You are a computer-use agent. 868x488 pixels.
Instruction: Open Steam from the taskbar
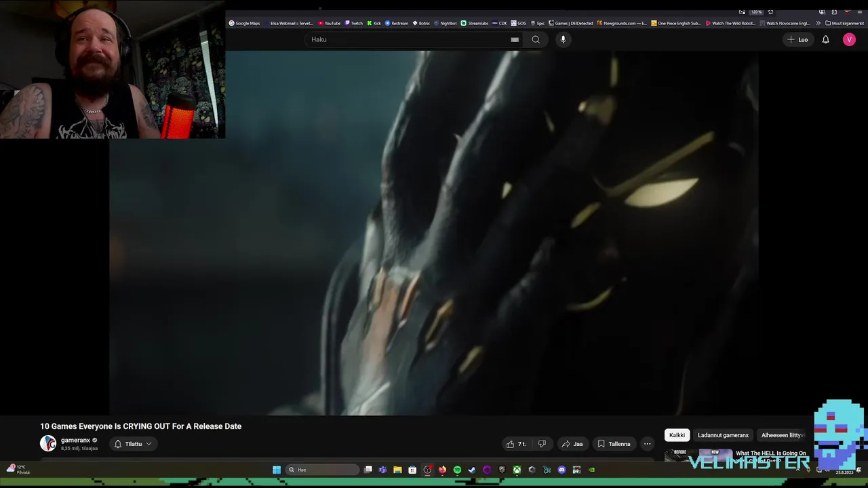(472, 470)
